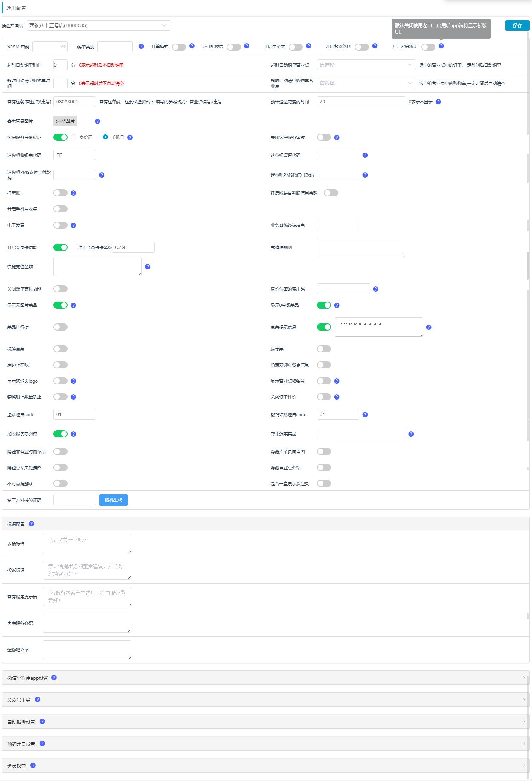
Task: Click the help icon beside 电子发票 toggle
Action: (73, 225)
